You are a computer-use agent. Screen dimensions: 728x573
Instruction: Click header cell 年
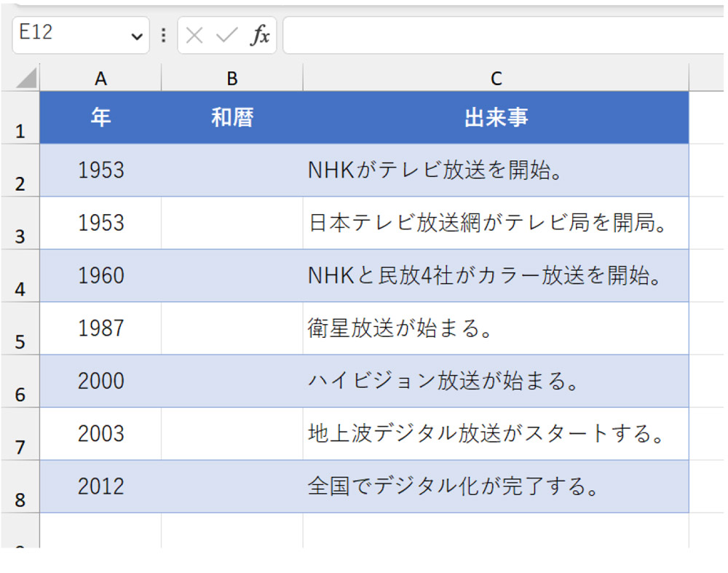point(100,117)
